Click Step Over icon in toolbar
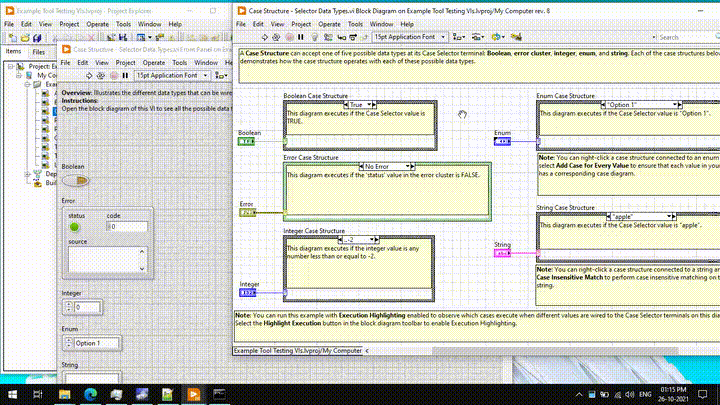 [353, 37]
